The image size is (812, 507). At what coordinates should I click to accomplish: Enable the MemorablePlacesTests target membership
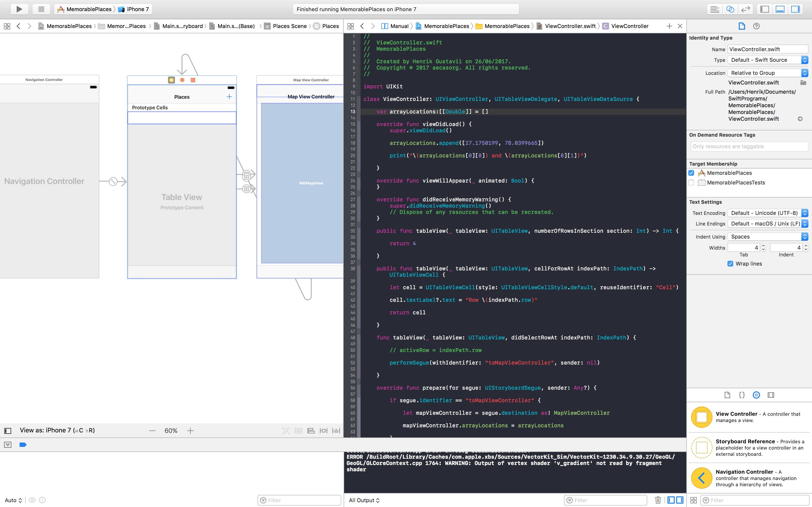coord(691,183)
